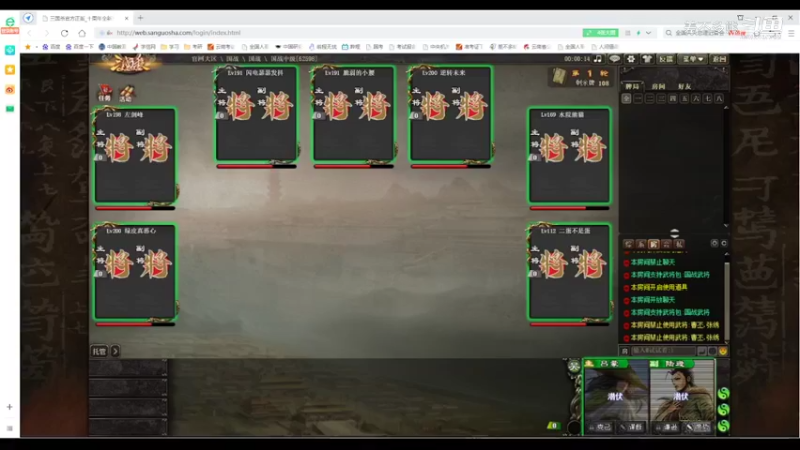Select player card 木棂幽幽
Image resolution: width=800 pixels, height=450 pixels.
[x=569, y=155]
